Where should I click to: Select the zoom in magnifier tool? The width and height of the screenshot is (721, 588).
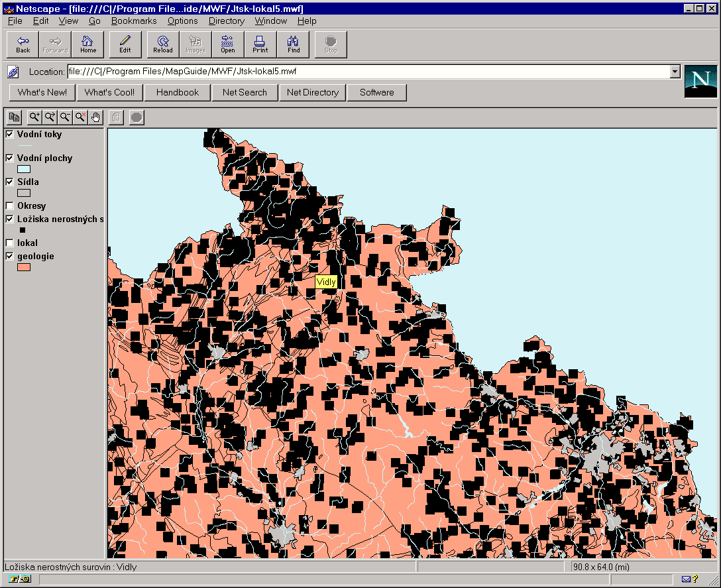(34, 117)
